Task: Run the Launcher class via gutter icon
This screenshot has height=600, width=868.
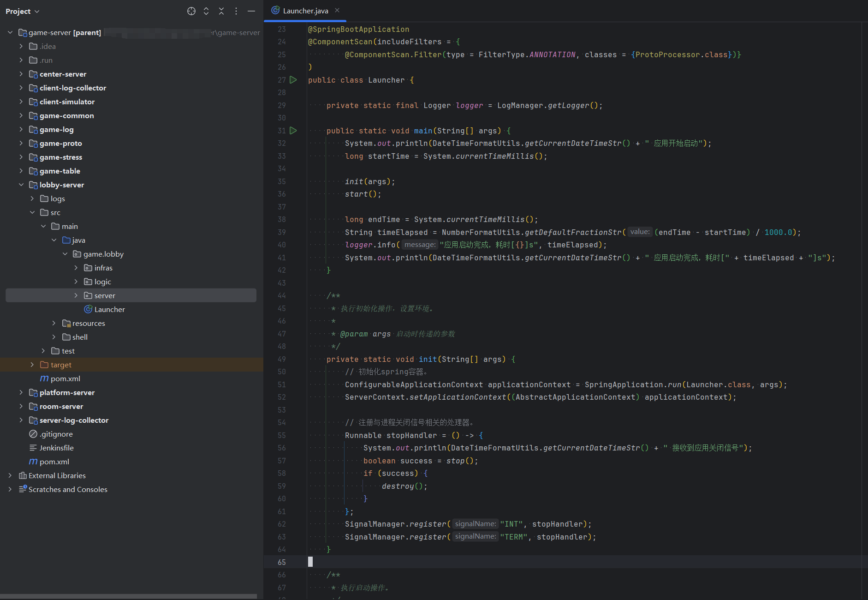Action: (293, 80)
